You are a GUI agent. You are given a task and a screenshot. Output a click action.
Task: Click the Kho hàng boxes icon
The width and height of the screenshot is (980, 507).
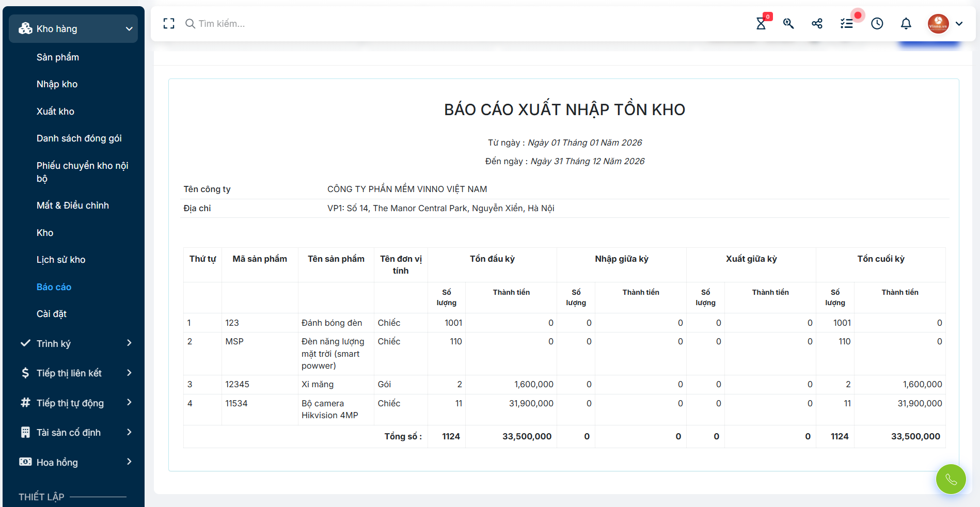tap(25, 28)
